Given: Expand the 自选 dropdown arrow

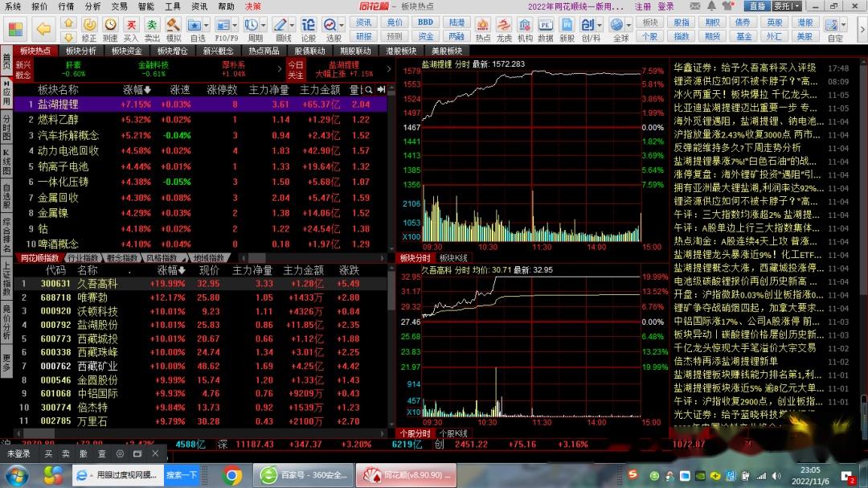Looking at the screenshot, I should [207, 25].
